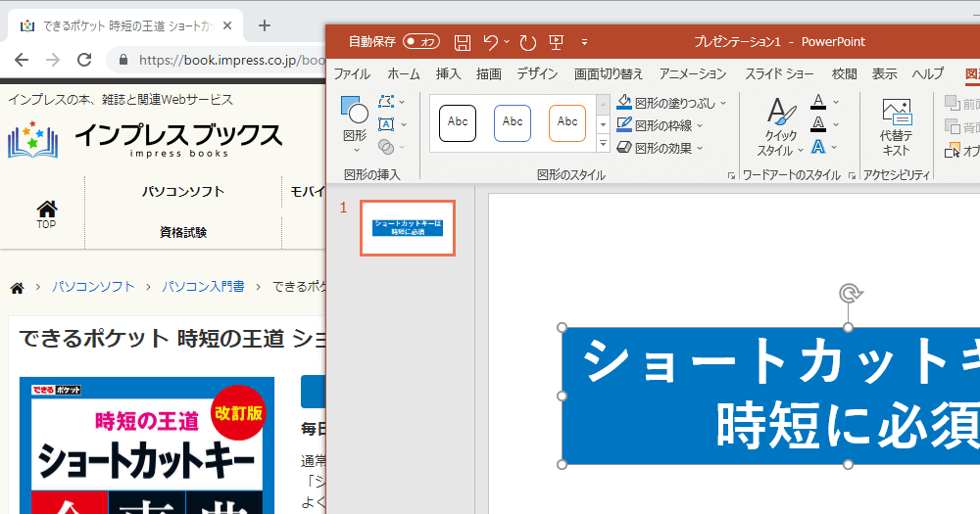
Task: Select the black outline Abc style
Action: click(x=458, y=123)
